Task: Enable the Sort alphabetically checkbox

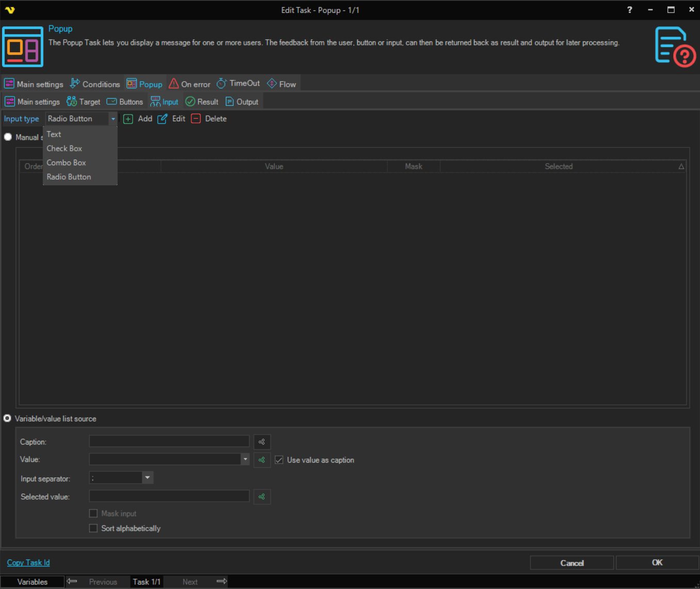Action: click(93, 528)
